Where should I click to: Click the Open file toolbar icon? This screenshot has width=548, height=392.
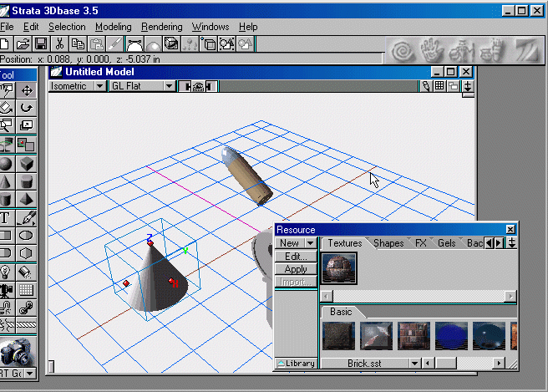[x=23, y=44]
